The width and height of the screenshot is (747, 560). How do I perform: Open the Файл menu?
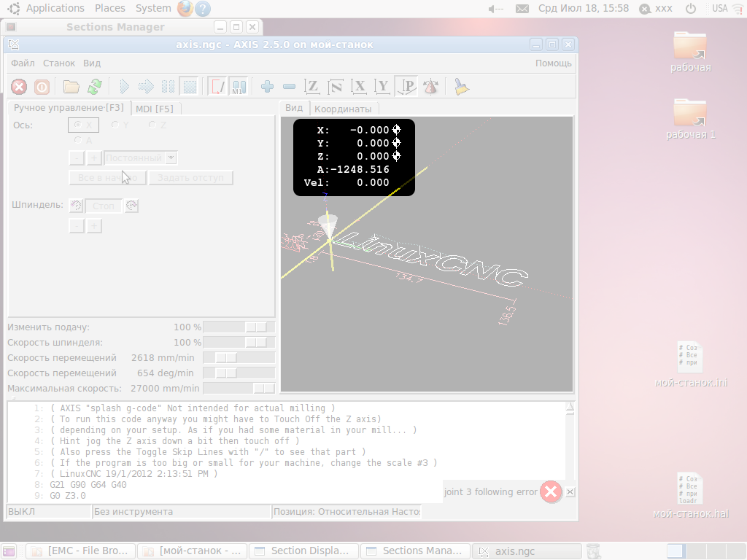point(23,63)
